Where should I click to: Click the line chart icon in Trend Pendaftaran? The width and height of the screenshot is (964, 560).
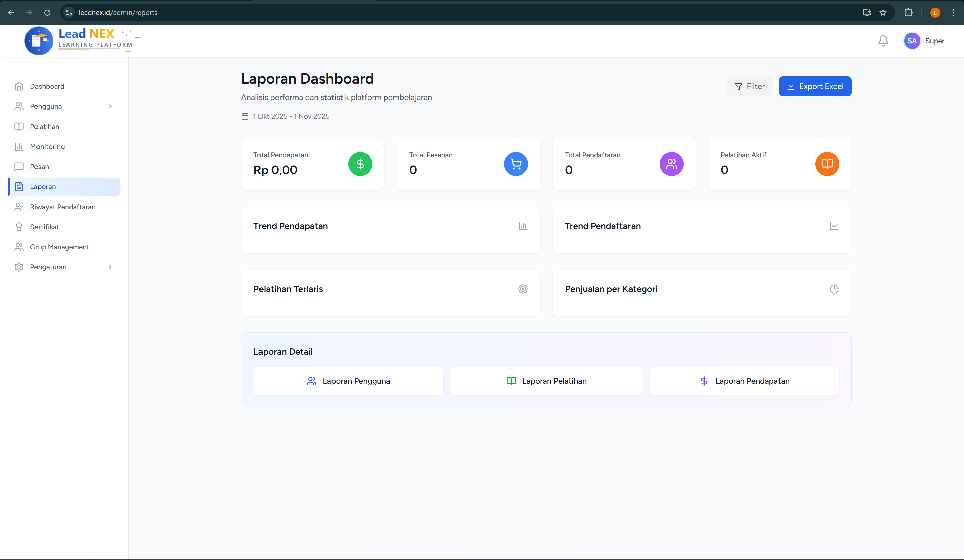[834, 226]
